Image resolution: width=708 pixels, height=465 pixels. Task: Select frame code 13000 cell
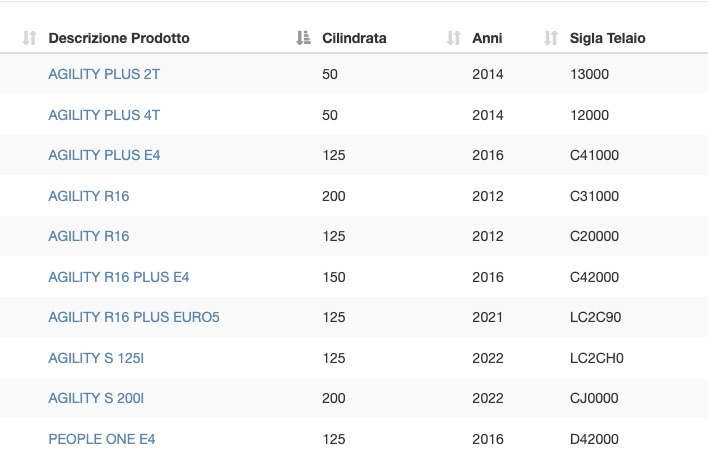589,74
